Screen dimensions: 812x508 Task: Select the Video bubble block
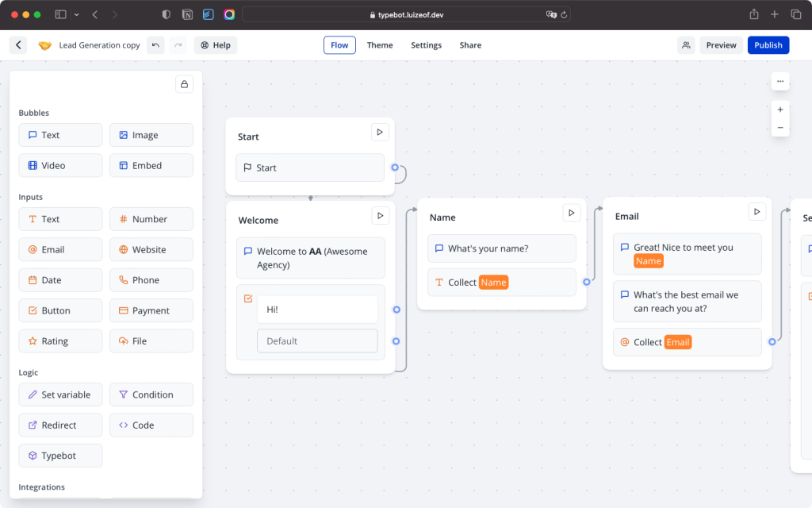(x=60, y=165)
